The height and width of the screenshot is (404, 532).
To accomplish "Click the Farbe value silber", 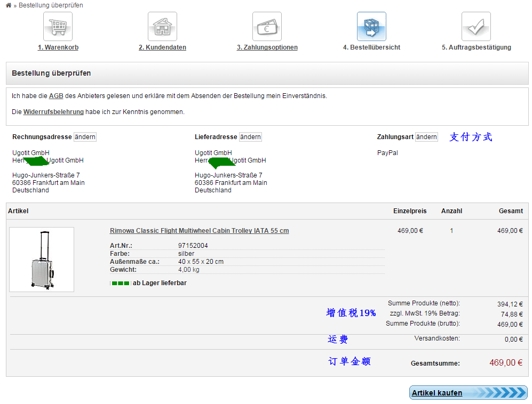I will click(x=186, y=254).
